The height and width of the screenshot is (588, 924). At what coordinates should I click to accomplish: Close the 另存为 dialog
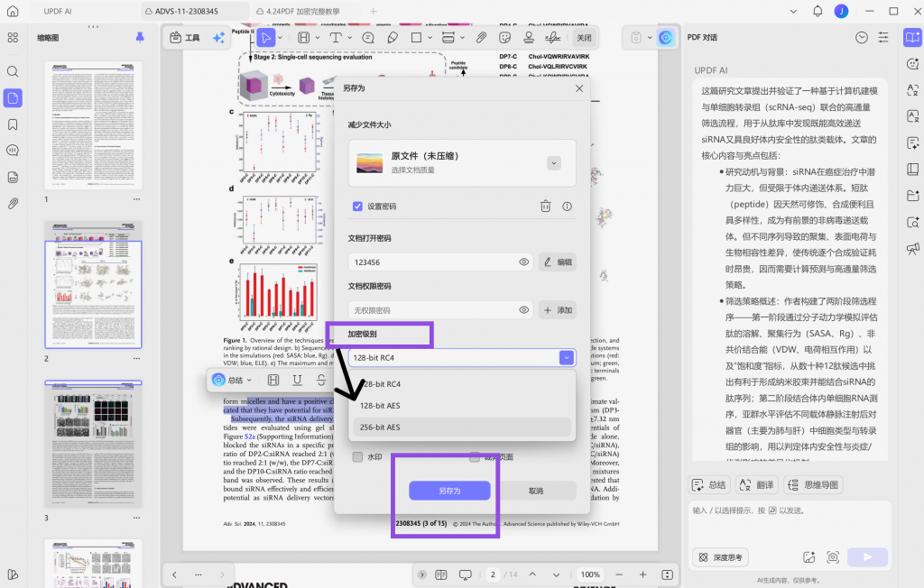[579, 88]
